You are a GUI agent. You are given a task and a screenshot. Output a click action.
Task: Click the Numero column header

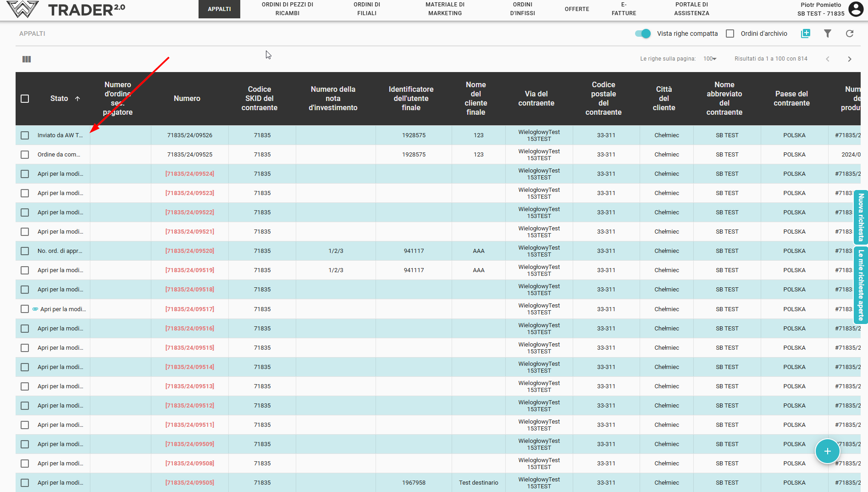[187, 99]
